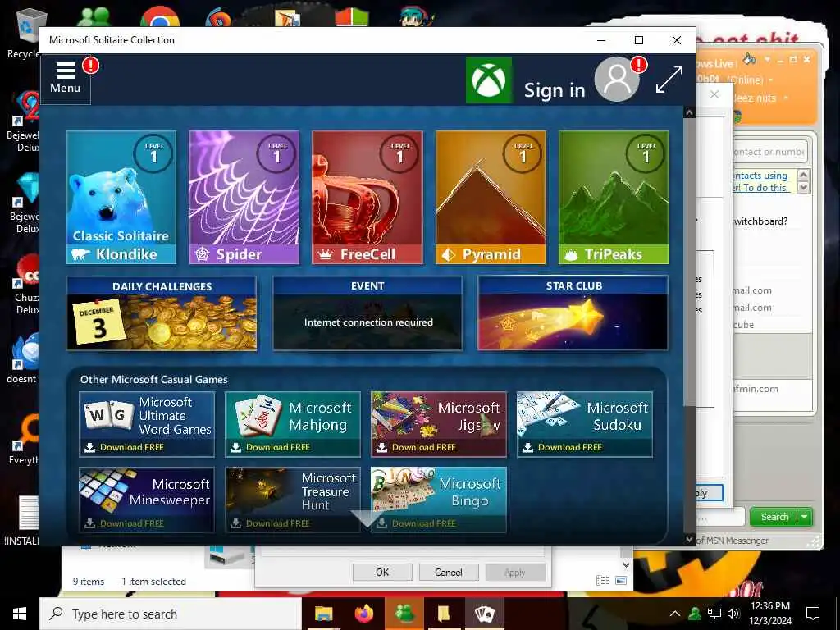Launch the FreeCell game tile
This screenshot has width=840, height=630.
coord(367,197)
